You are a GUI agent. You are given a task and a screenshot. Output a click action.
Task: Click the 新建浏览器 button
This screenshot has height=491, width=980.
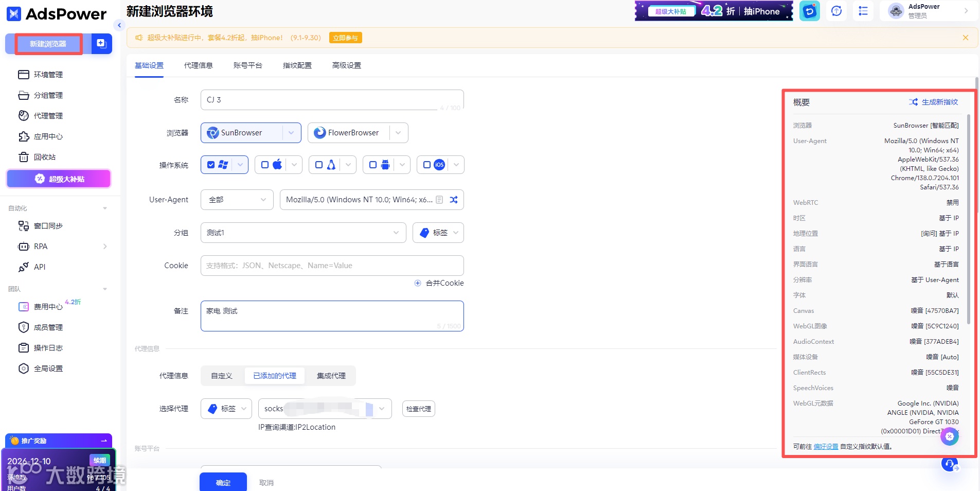pyautogui.click(x=48, y=44)
